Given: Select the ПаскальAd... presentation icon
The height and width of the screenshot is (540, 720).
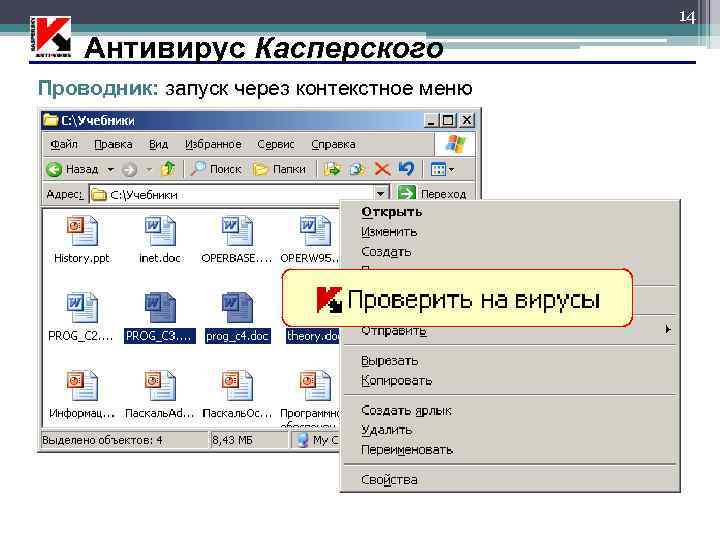Looking at the screenshot, I should click(x=159, y=385).
